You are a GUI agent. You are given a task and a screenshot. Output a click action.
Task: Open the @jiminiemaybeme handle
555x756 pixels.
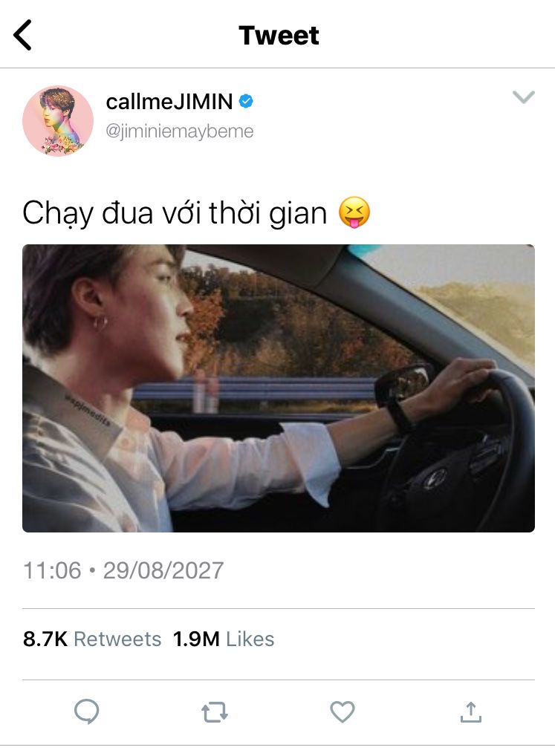click(x=179, y=131)
